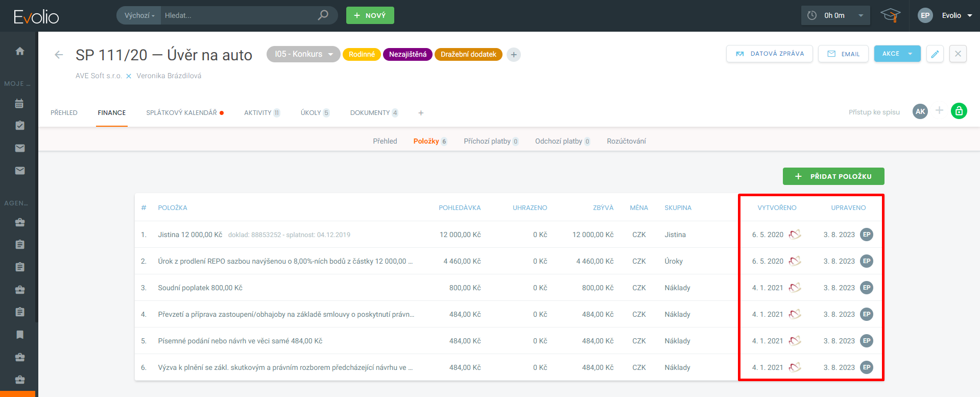The height and width of the screenshot is (397, 980).
Task: Open the Příchozí platby sub-tab
Action: [487, 142]
